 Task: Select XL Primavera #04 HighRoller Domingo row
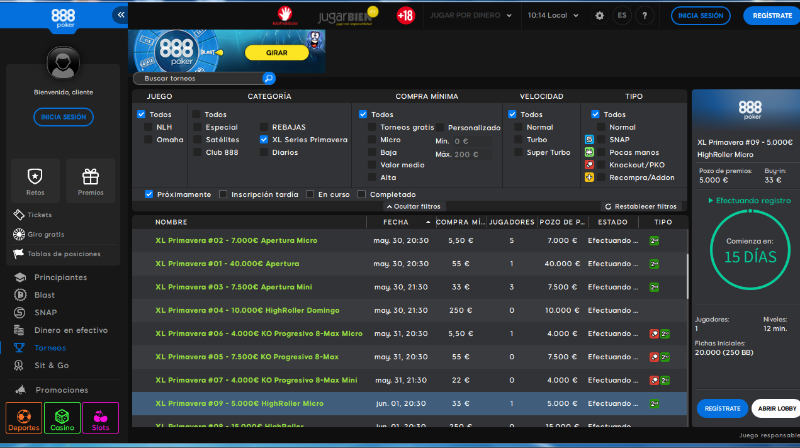click(x=409, y=310)
